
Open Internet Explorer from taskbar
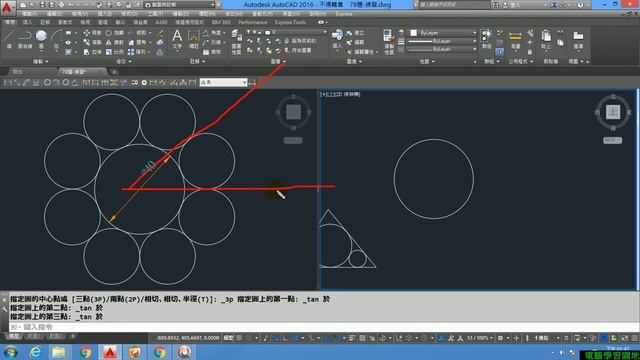[x=36, y=352]
